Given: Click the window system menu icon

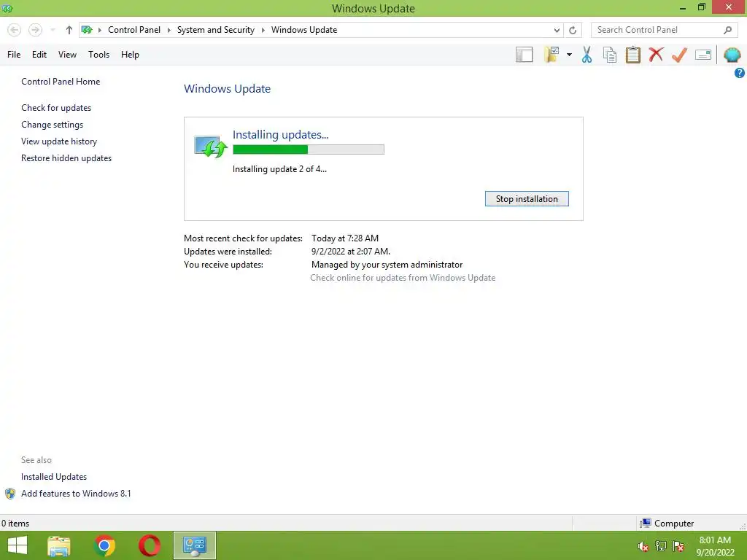Looking at the screenshot, I should click(x=7, y=8).
